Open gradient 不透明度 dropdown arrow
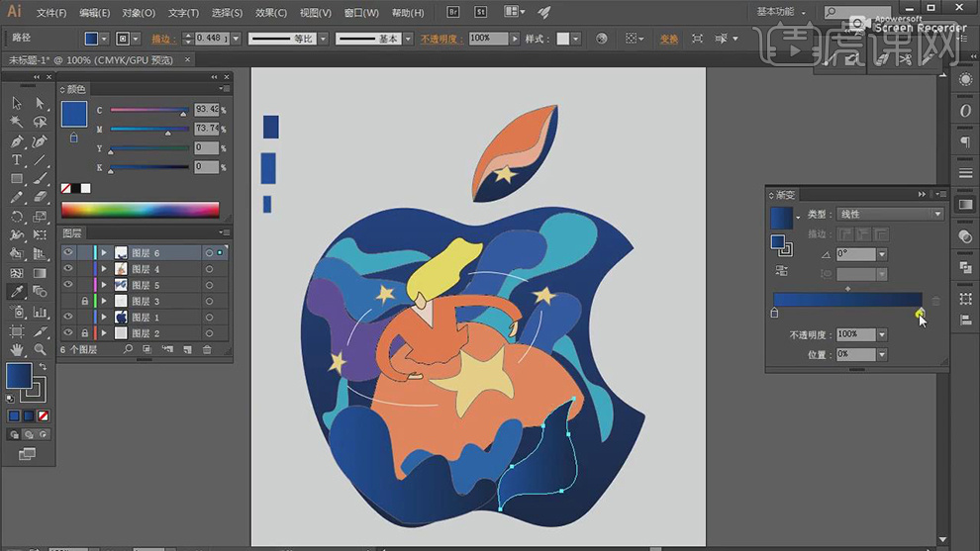Image resolution: width=980 pixels, height=551 pixels. (882, 334)
